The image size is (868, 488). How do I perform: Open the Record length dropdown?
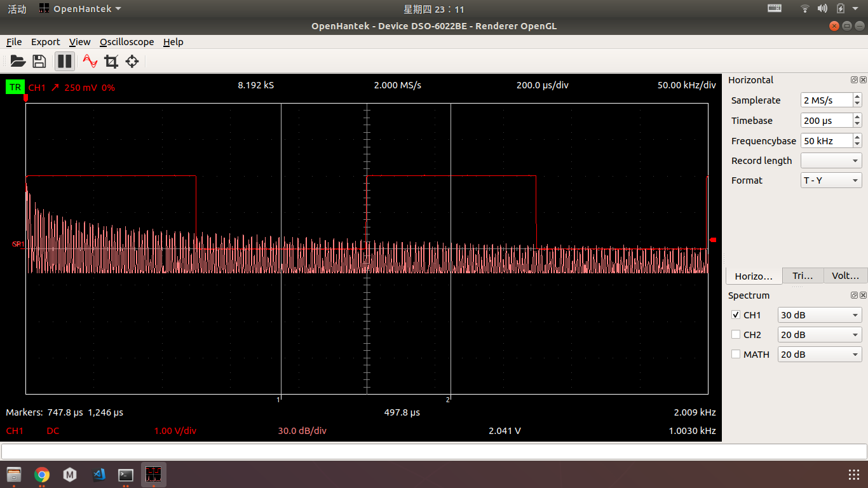coord(831,161)
